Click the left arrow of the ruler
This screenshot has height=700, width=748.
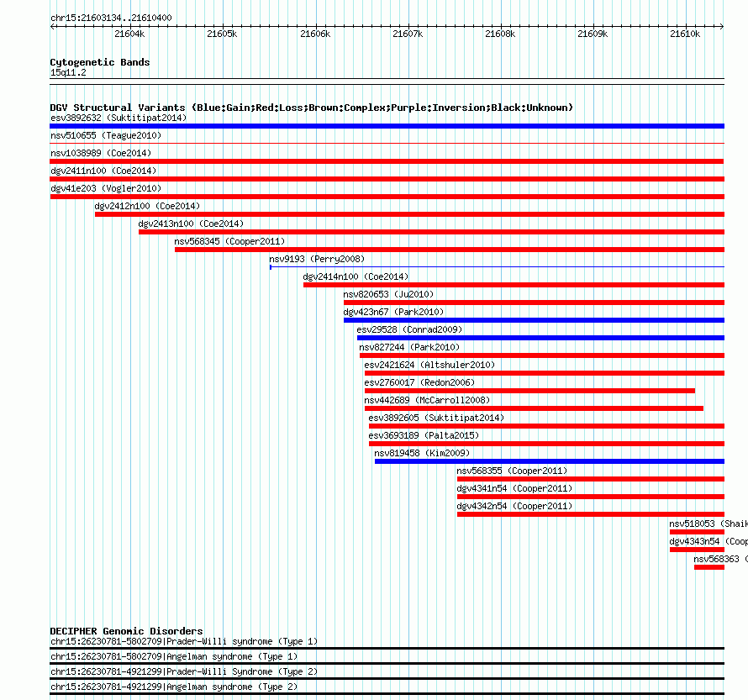[x=52, y=27]
